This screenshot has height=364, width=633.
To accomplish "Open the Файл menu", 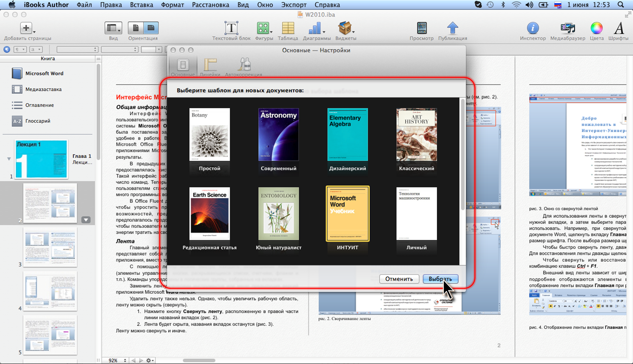I will tap(84, 5).
